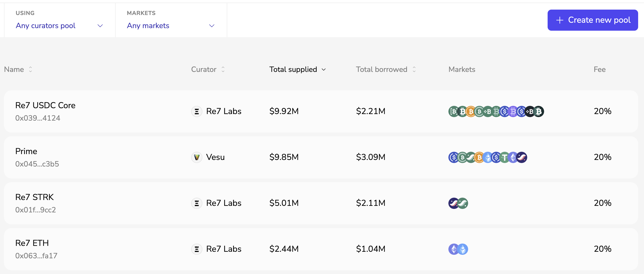Image resolution: width=644 pixels, height=274 pixels.
Task: Click Re7 Labs text in Re7 ETH row
Action: click(x=224, y=249)
